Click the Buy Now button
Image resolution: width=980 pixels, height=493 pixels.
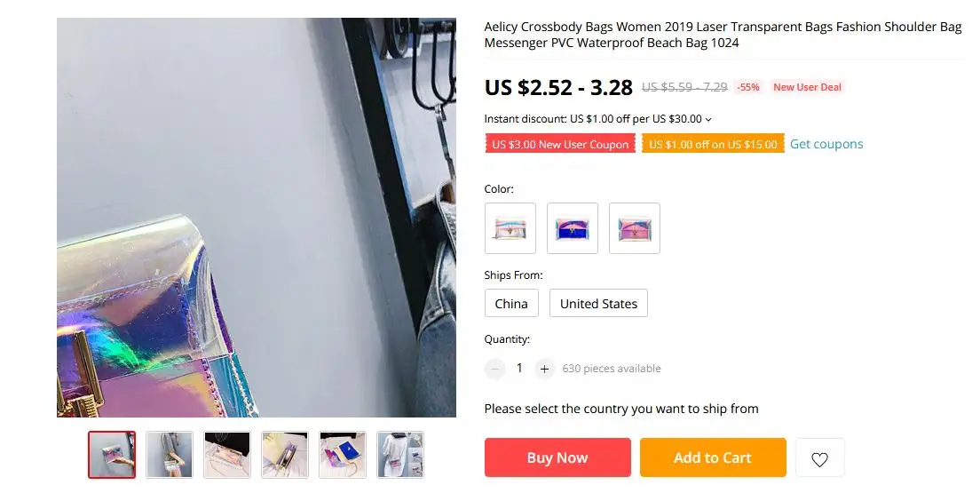[x=557, y=458]
